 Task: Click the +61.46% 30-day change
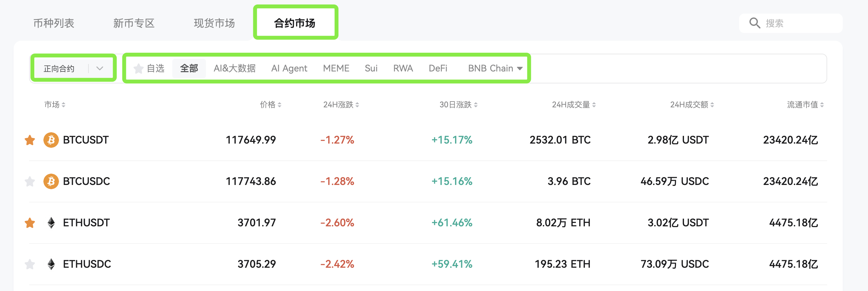click(452, 223)
